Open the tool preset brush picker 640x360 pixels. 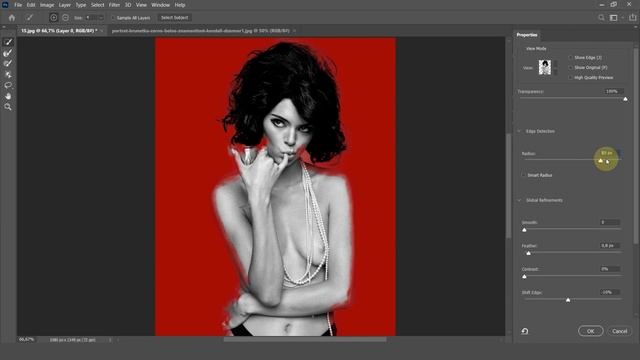click(x=29, y=18)
